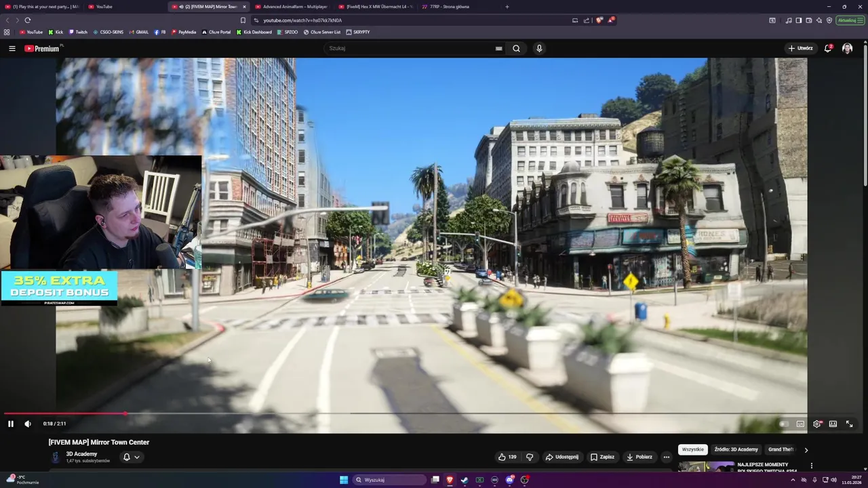Share the video via Udostępnij
Viewport: 868px width, 488px height.
tap(562, 457)
